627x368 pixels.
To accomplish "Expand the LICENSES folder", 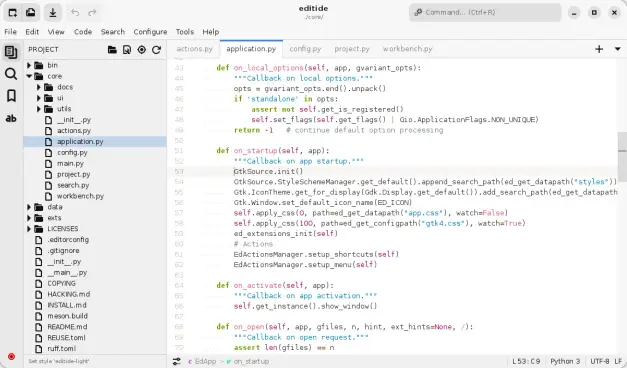I will (x=29, y=229).
